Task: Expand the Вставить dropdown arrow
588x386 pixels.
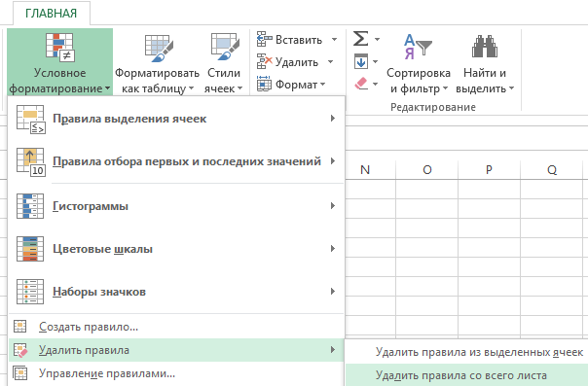Action: 334,39
